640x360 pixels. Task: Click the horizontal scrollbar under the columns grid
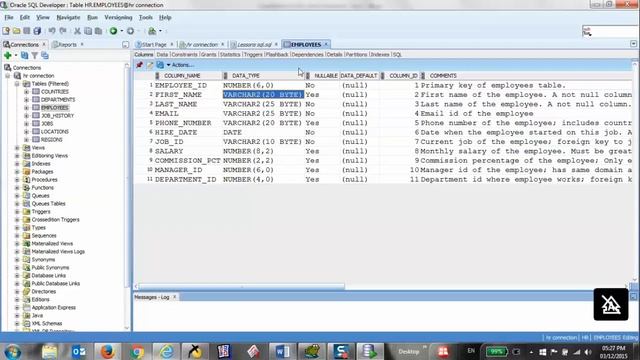coord(241,287)
